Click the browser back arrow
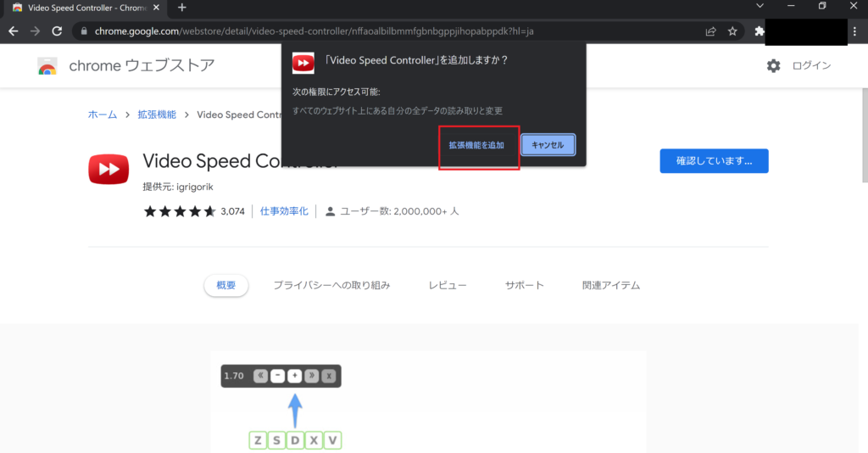868x453 pixels. [x=14, y=31]
